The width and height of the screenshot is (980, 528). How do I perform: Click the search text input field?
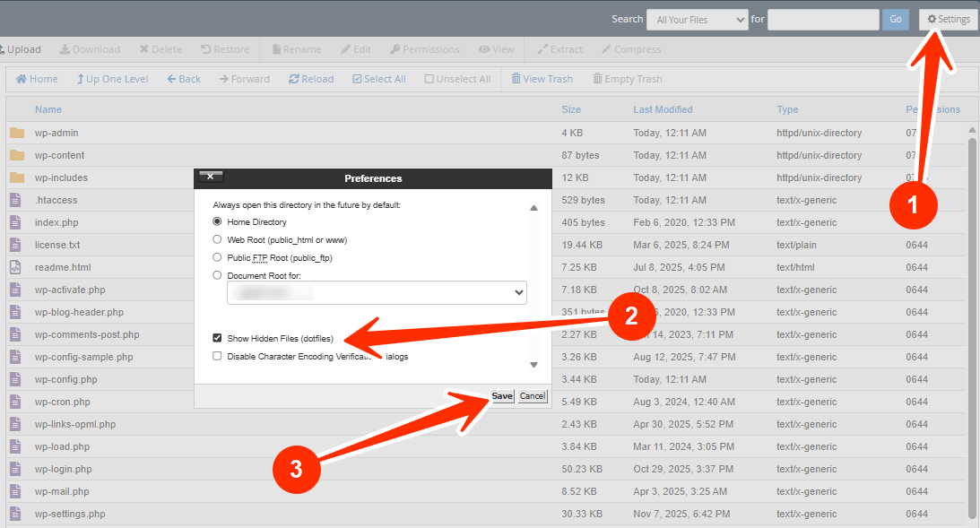[x=823, y=19]
